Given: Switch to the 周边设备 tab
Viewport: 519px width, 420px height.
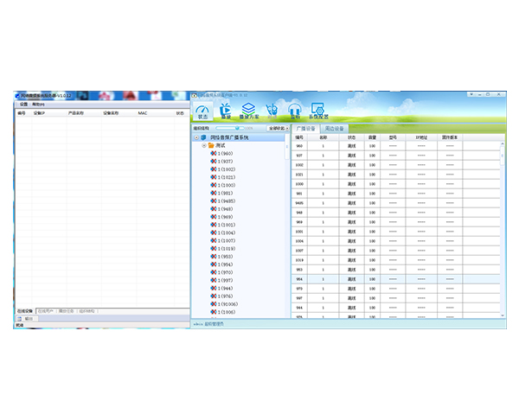Looking at the screenshot, I should point(334,129).
